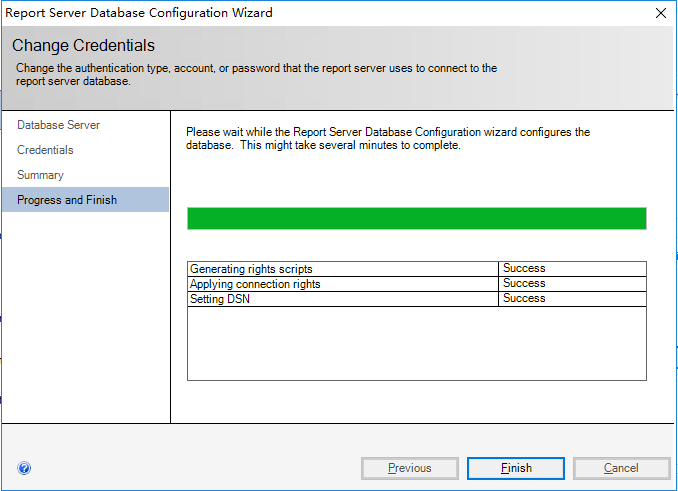Click the green progress bar

point(417,218)
